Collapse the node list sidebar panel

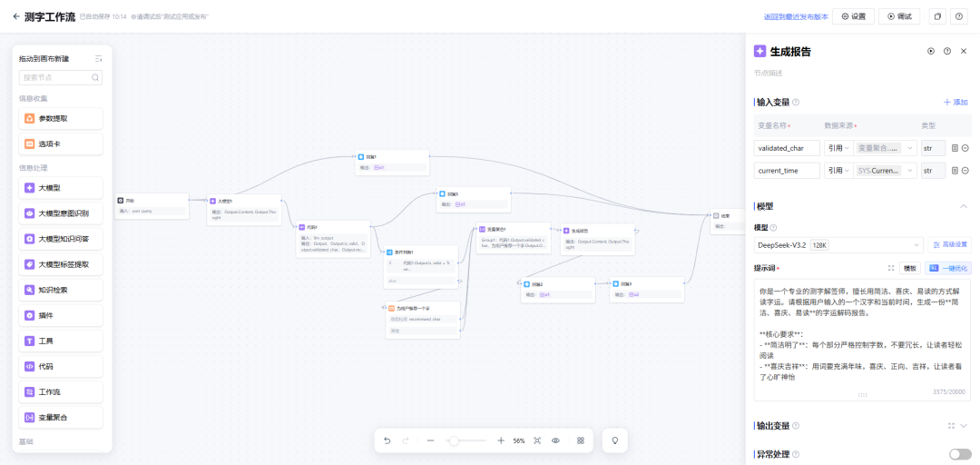pyautogui.click(x=98, y=58)
